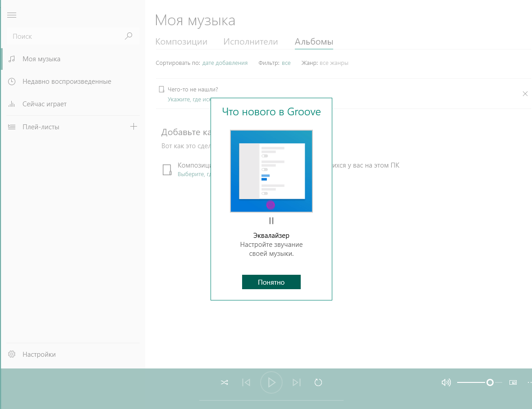Toggle repeat mode
The image size is (532, 409).
[x=318, y=382]
